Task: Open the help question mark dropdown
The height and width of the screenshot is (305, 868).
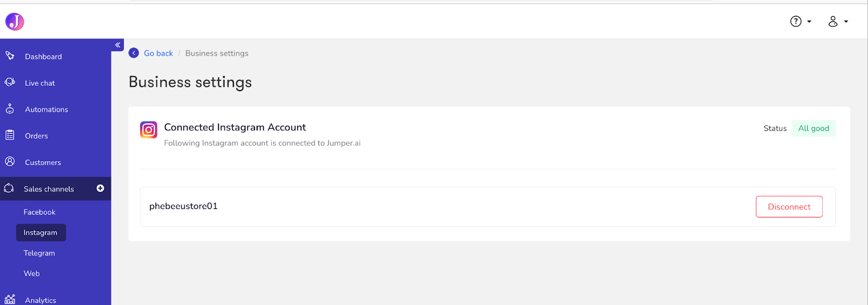Action: [x=801, y=21]
